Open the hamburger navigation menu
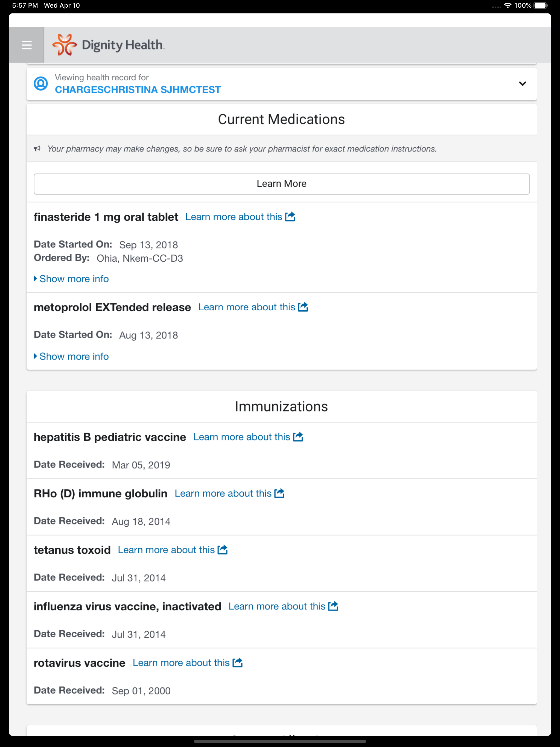560x747 pixels. coord(27,45)
